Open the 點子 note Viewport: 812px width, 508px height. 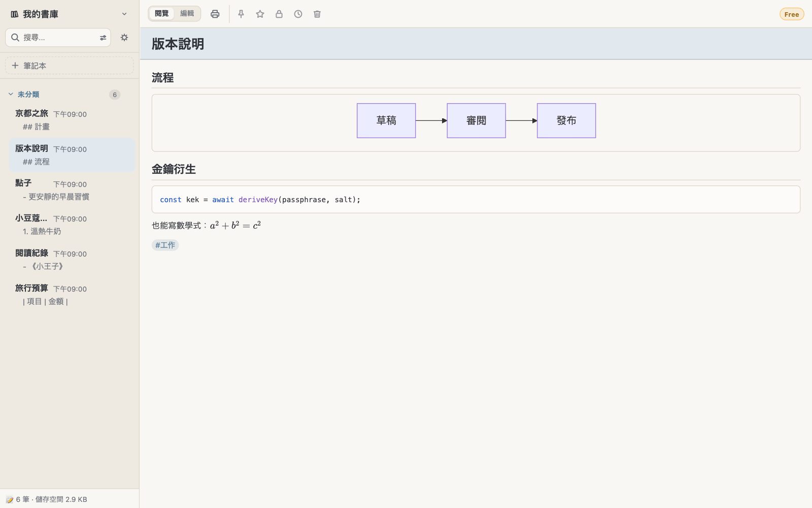[x=72, y=189]
